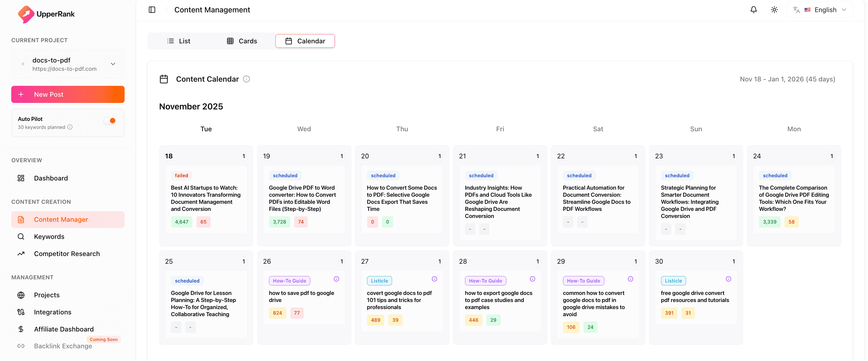
Task: Click the 4,647 green metric badge
Action: coord(182,221)
